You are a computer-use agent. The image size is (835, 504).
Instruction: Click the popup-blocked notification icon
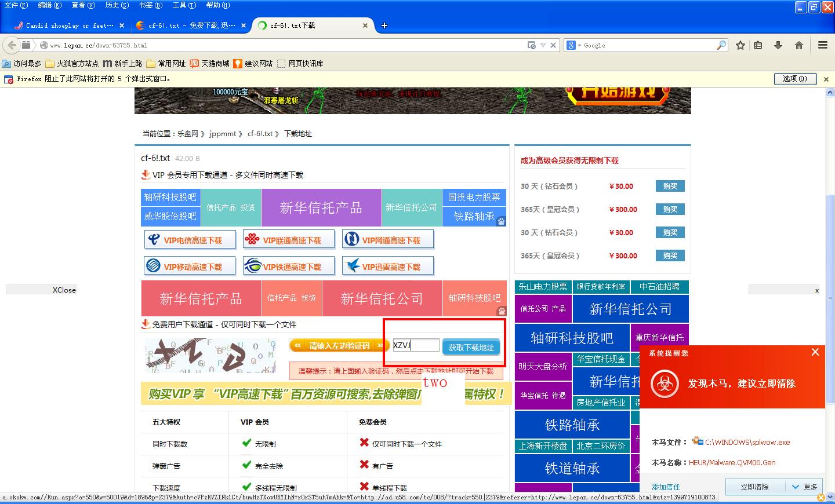click(9, 79)
